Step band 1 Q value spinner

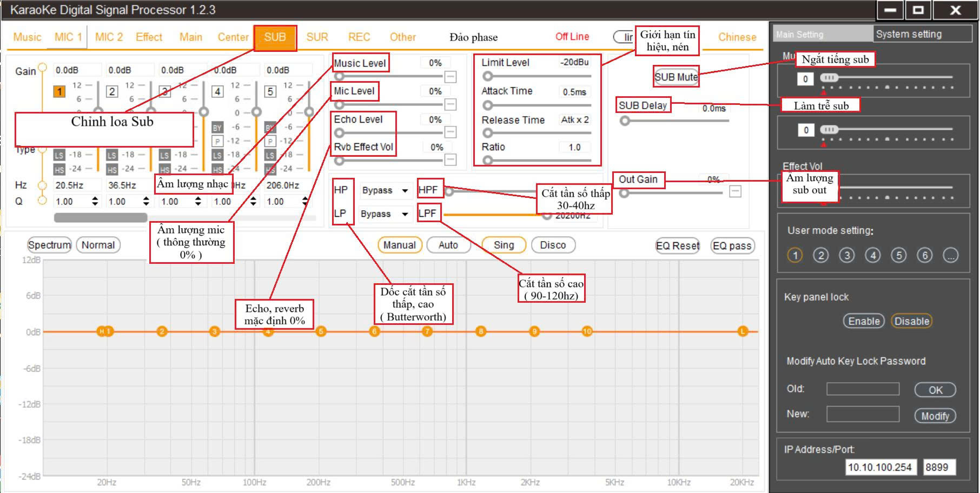point(95,202)
